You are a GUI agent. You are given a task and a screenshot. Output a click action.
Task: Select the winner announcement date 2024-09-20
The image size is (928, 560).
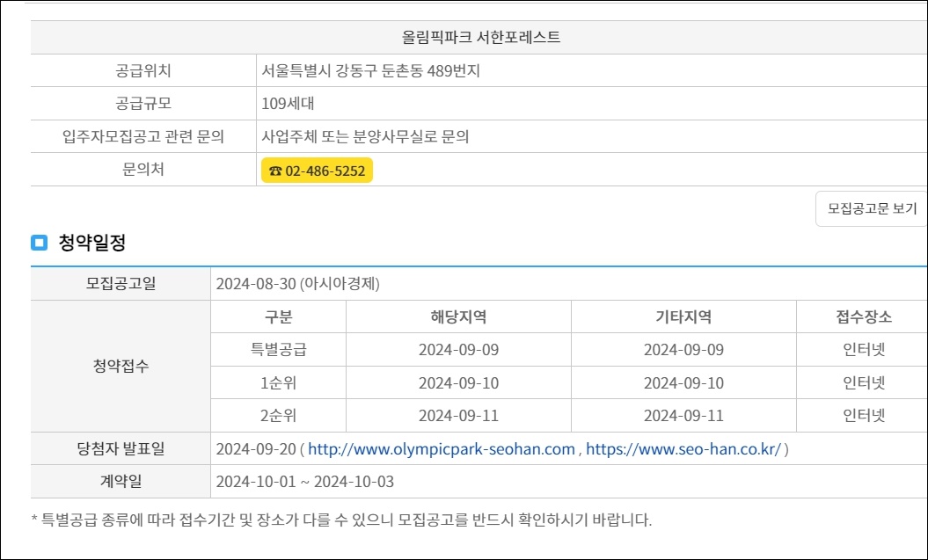[256, 449]
